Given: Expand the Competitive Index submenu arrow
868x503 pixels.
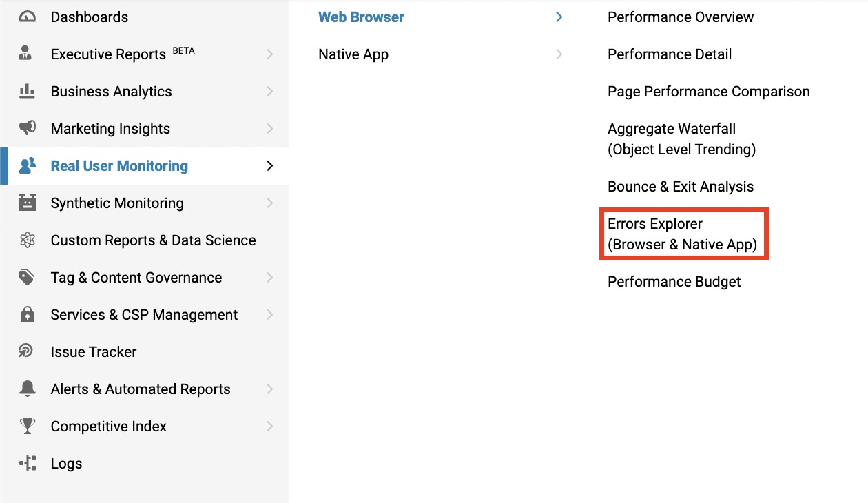Looking at the screenshot, I should 270,427.
